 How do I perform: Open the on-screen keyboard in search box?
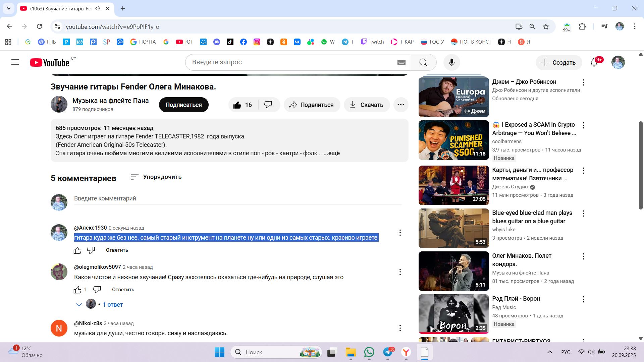tap(401, 62)
